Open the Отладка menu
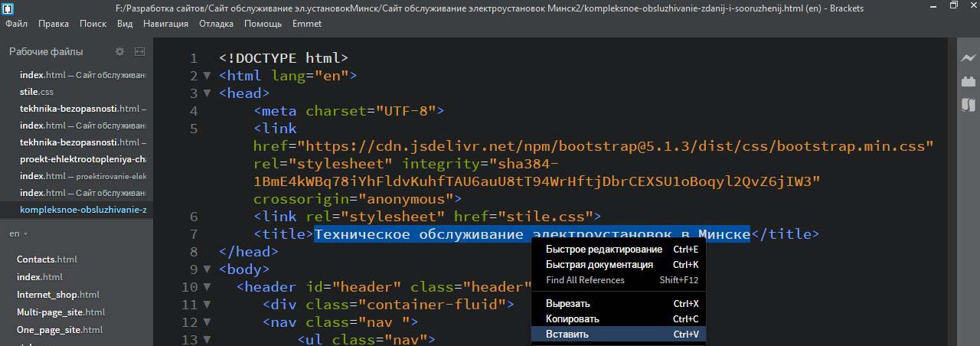This screenshot has height=346, width=980. (216, 24)
